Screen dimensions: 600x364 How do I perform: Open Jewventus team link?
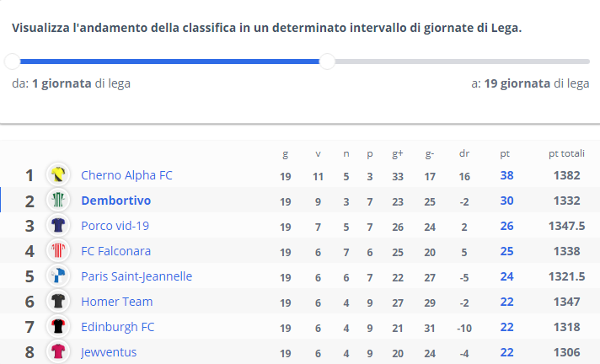[109, 352]
